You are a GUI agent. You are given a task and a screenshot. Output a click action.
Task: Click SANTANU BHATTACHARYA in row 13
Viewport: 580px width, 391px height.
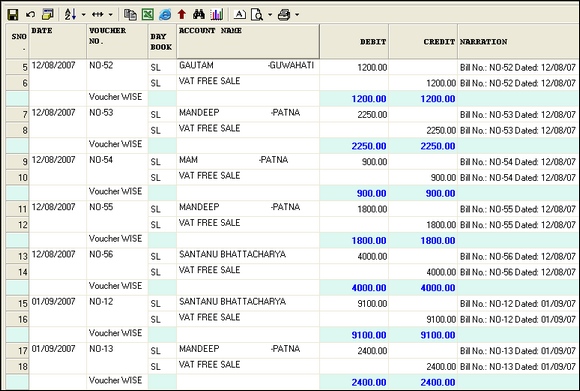[x=232, y=254]
